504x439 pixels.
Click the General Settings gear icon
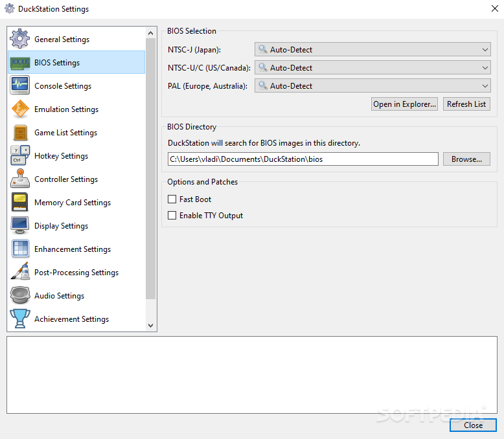point(19,39)
